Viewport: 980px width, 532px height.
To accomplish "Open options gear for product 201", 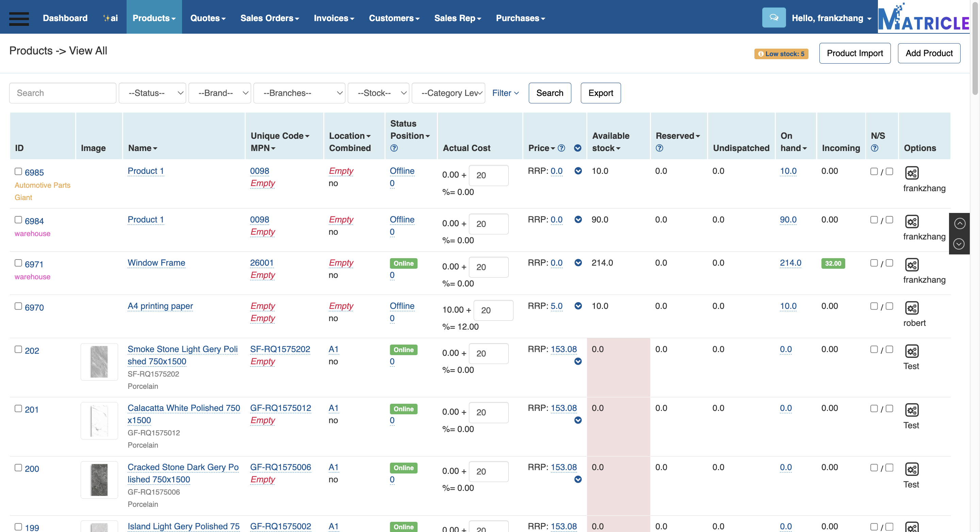I will (912, 410).
